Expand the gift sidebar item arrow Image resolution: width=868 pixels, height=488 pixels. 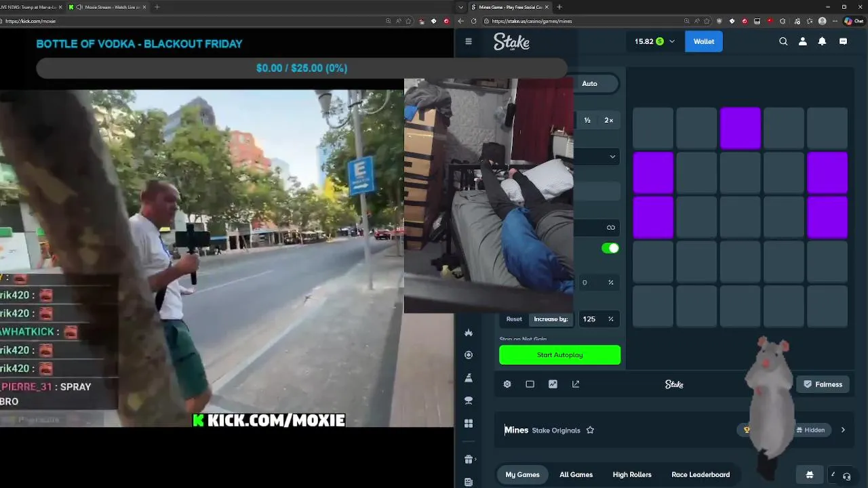pyautogui.click(x=475, y=459)
